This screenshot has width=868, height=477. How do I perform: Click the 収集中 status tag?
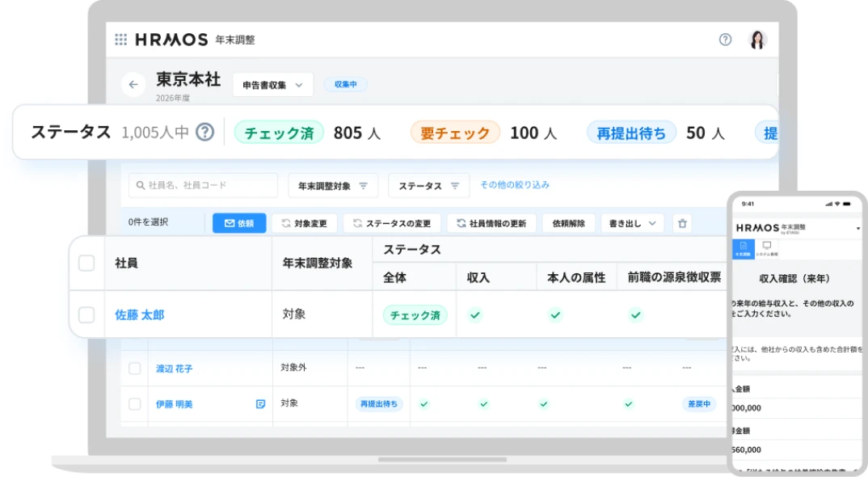point(345,84)
